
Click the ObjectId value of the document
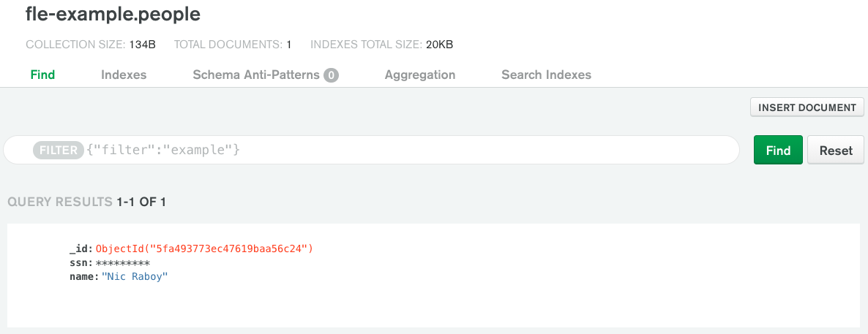(x=204, y=249)
